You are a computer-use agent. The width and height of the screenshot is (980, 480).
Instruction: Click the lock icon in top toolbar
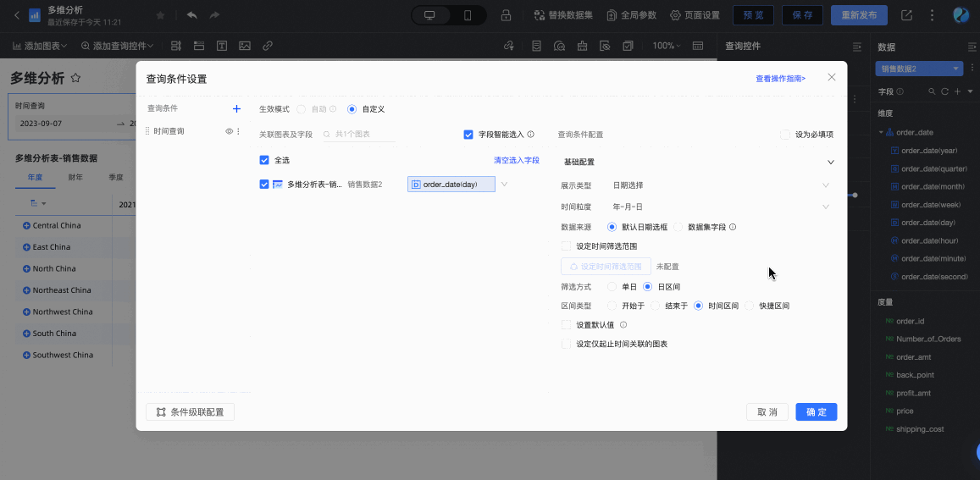506,15
